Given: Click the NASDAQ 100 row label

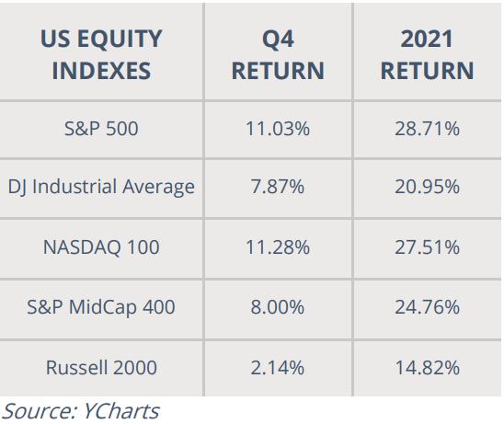Looking at the screenshot, I should (101, 247).
